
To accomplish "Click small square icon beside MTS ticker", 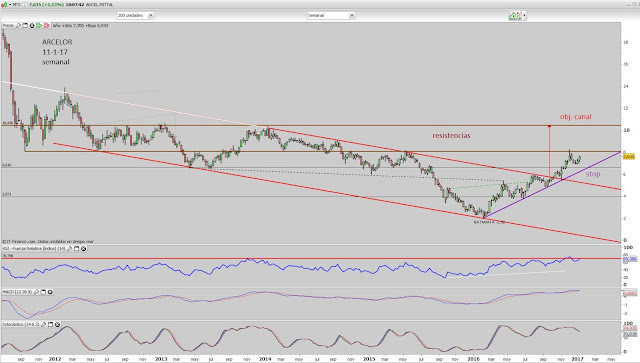I will pyautogui.click(x=24, y=4).
